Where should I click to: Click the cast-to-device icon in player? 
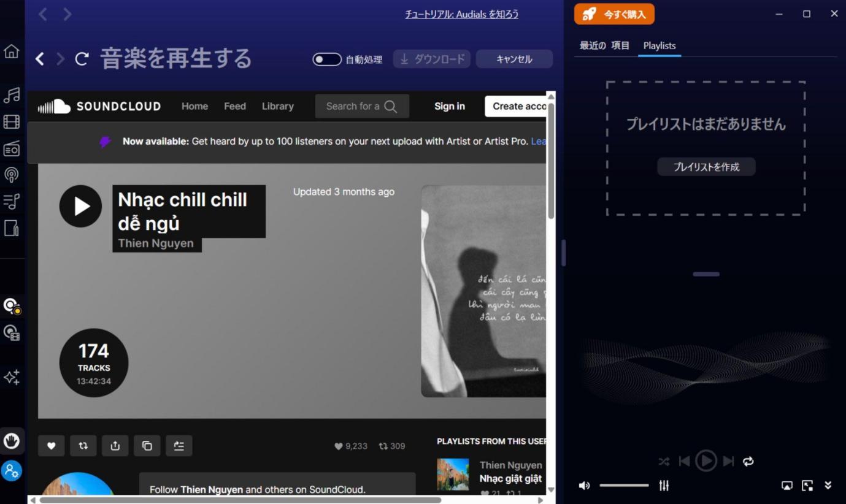click(786, 486)
